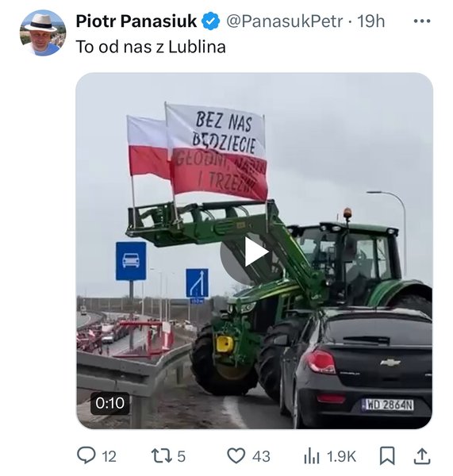This screenshot has height=476, width=453.
Task: Click the tweet text To od nas z Lublina
Action: pos(151,47)
